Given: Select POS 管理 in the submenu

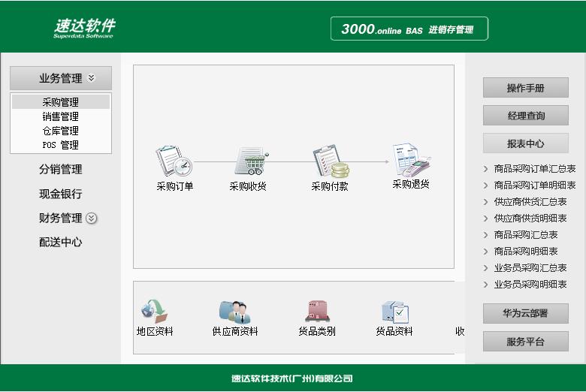Looking at the screenshot, I should point(61,145).
